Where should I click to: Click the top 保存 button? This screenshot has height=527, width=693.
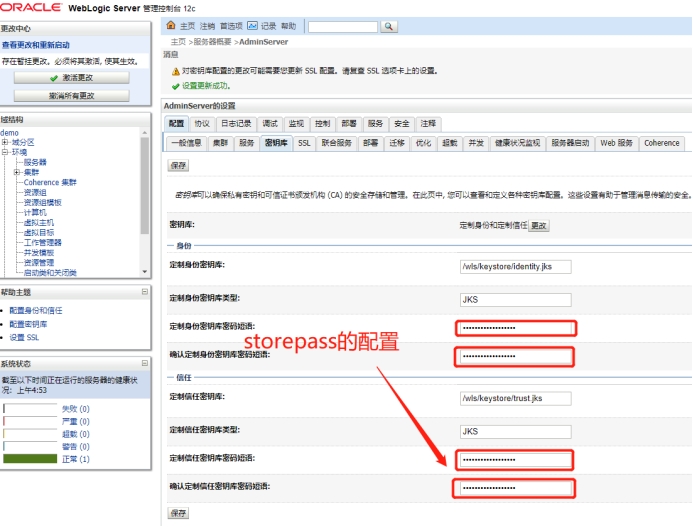coord(179,165)
